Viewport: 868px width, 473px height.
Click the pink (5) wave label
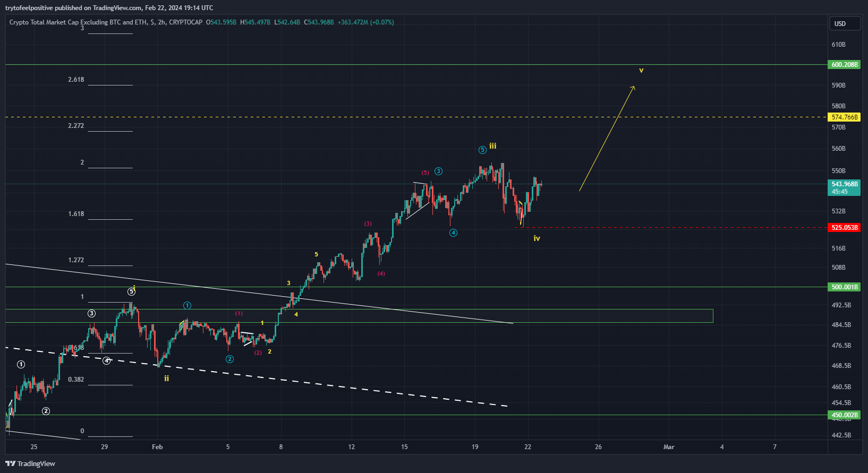[x=426, y=173]
